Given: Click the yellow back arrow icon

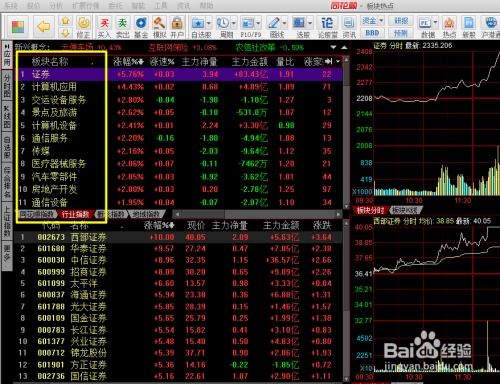Looking at the screenshot, I should coord(44,26).
